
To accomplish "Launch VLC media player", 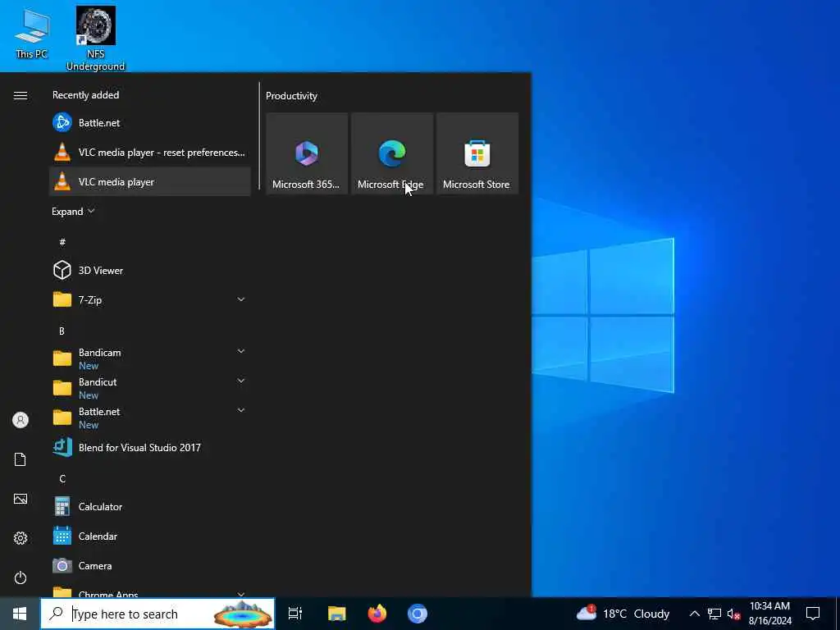I will pos(149,181).
